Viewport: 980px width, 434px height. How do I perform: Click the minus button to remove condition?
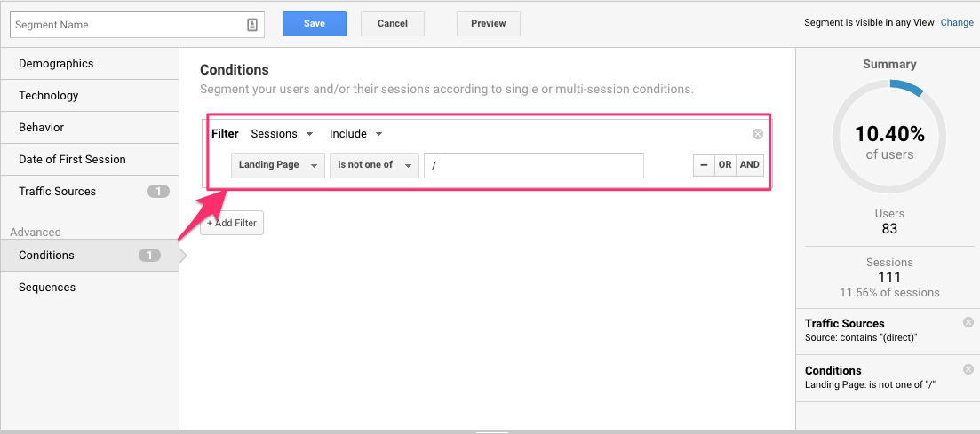(704, 165)
